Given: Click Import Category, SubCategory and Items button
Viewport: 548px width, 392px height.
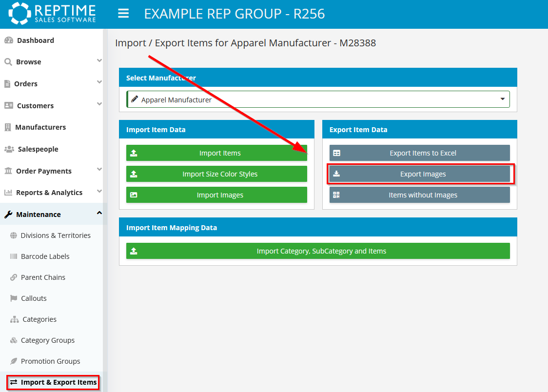Looking at the screenshot, I should [x=318, y=251].
